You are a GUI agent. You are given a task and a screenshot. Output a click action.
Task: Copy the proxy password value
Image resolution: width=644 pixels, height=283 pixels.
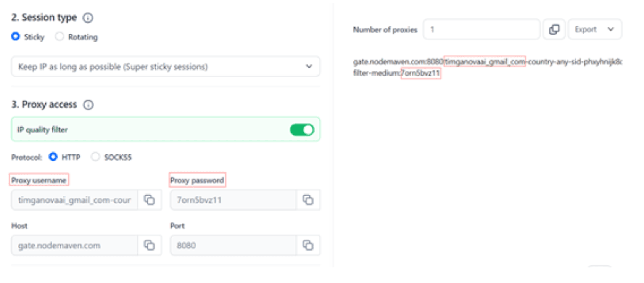pos(308,200)
